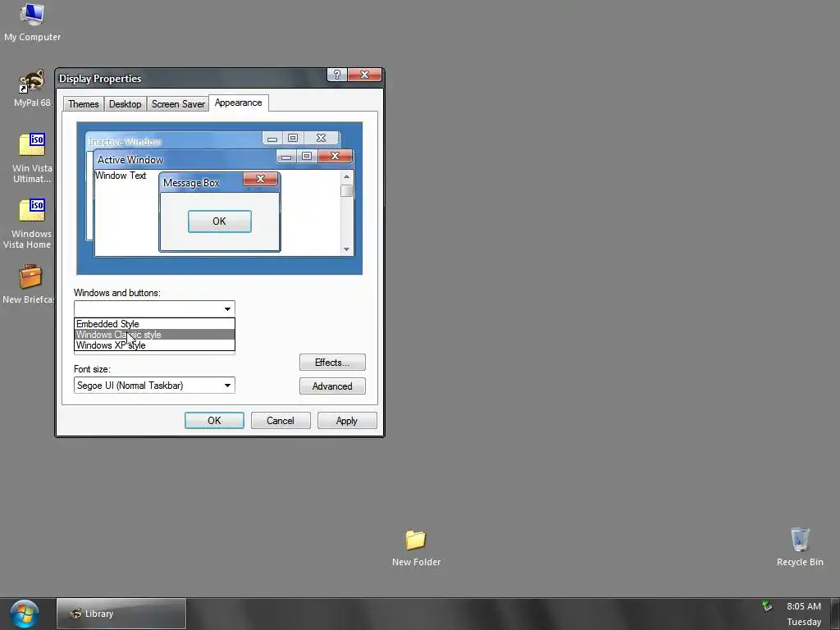840x630 pixels.
Task: Click the Effects... button
Action: (x=332, y=362)
